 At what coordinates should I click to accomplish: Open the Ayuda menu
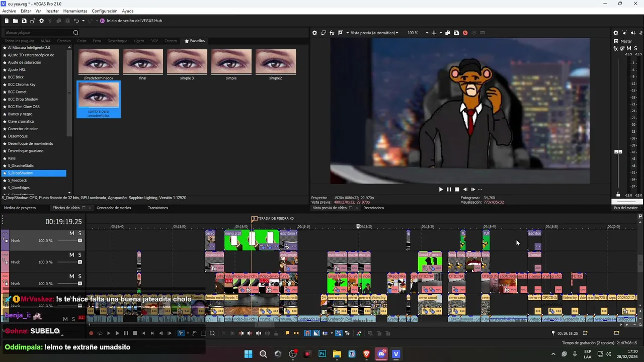pos(128,11)
